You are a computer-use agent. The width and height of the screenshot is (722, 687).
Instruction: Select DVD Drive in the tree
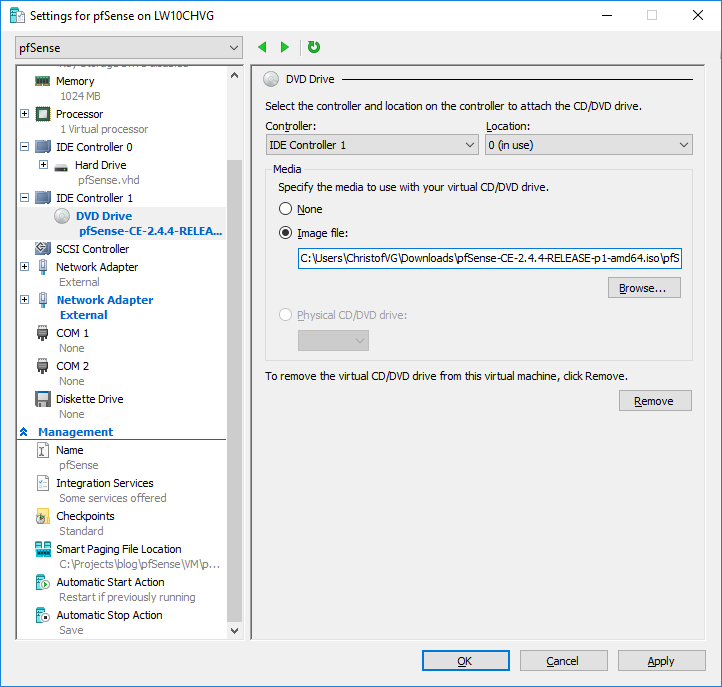[x=104, y=216]
